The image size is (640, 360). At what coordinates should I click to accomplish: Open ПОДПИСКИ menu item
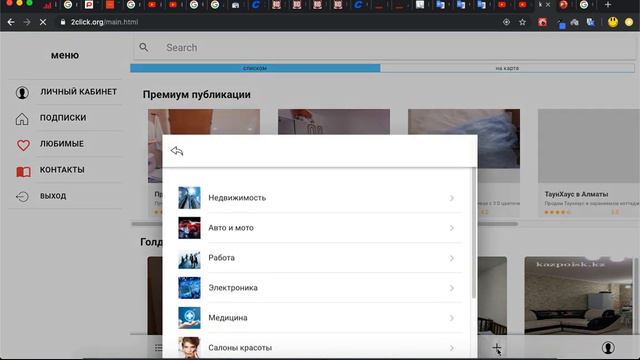(63, 118)
